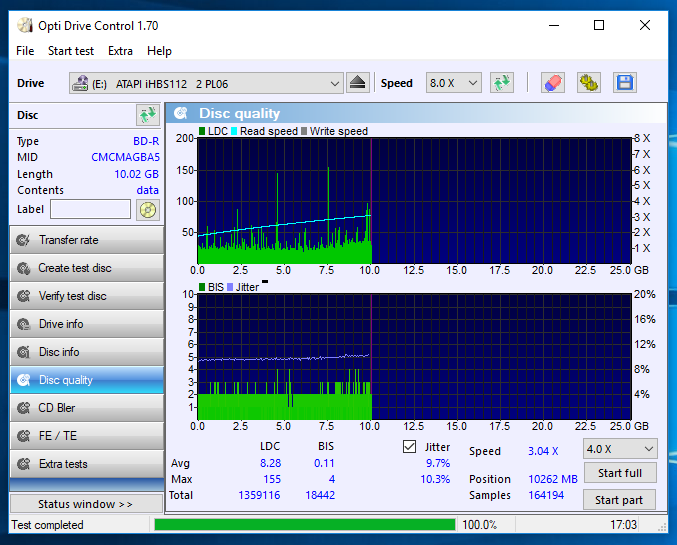Click into the Label text field
The height and width of the screenshot is (545, 677).
click(x=90, y=209)
